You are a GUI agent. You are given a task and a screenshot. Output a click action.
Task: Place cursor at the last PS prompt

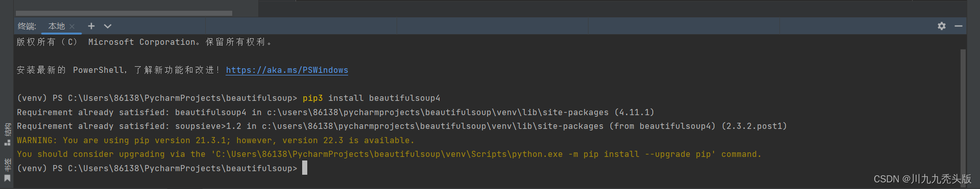305,168
